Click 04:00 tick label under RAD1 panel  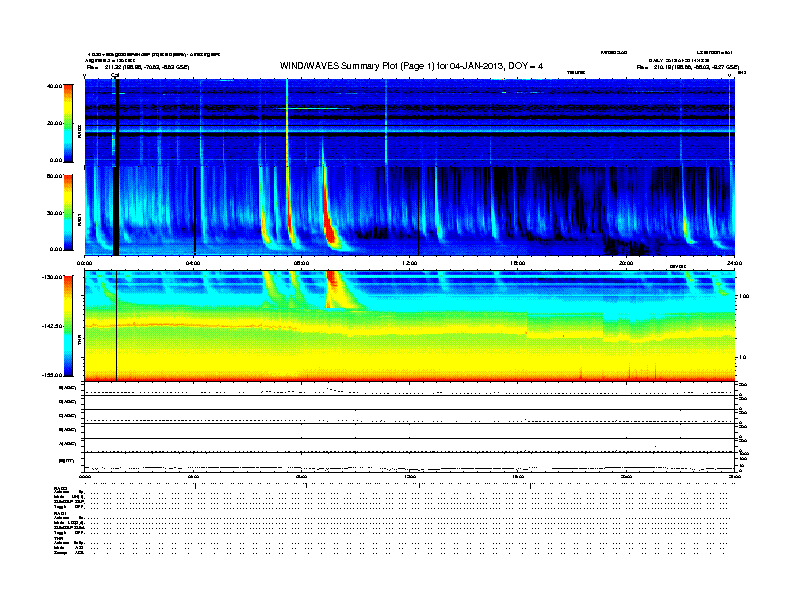[x=193, y=263]
